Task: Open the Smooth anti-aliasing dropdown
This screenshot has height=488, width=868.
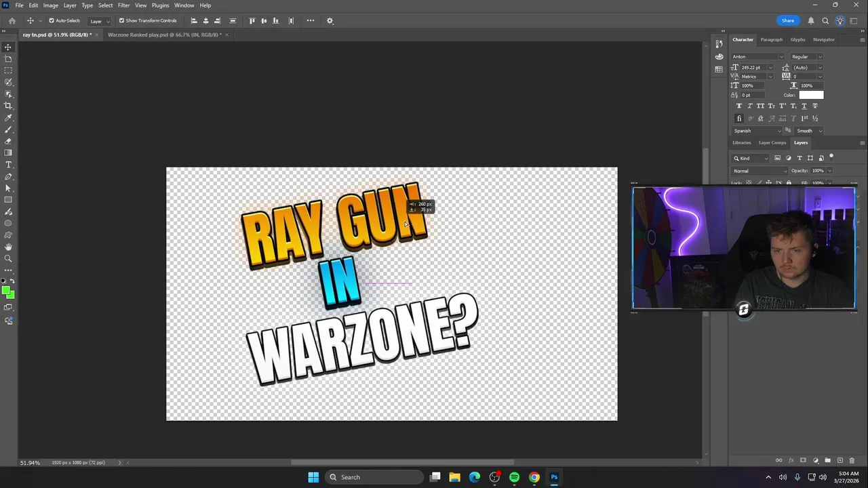Action: (x=809, y=131)
